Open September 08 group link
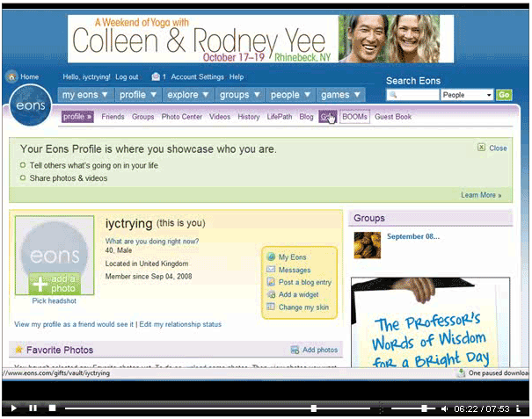The image size is (532, 419). click(413, 236)
